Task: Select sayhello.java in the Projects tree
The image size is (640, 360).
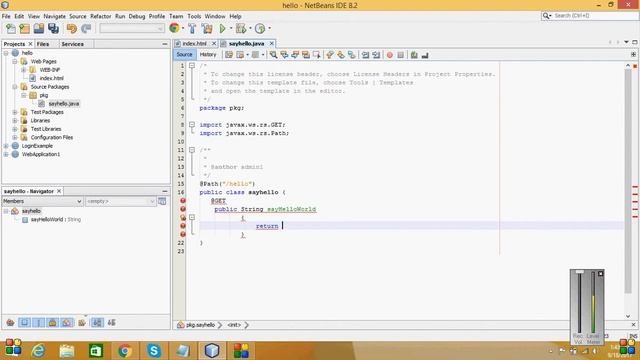Action: click(64, 104)
